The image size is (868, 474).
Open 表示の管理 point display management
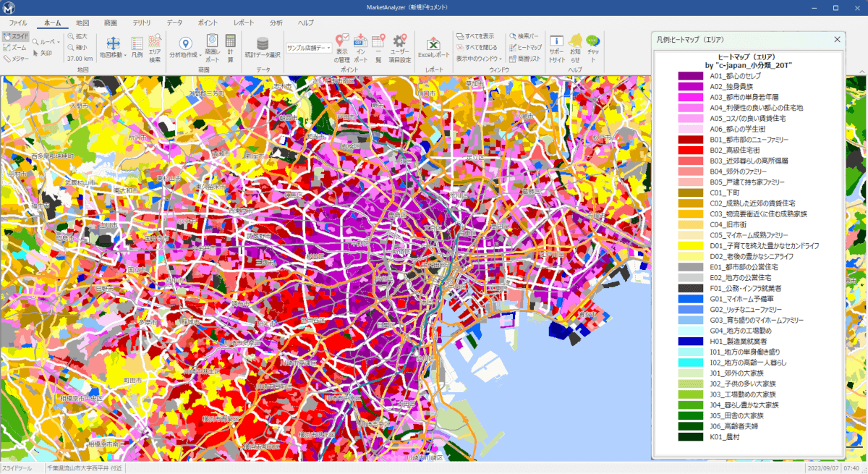(x=343, y=48)
